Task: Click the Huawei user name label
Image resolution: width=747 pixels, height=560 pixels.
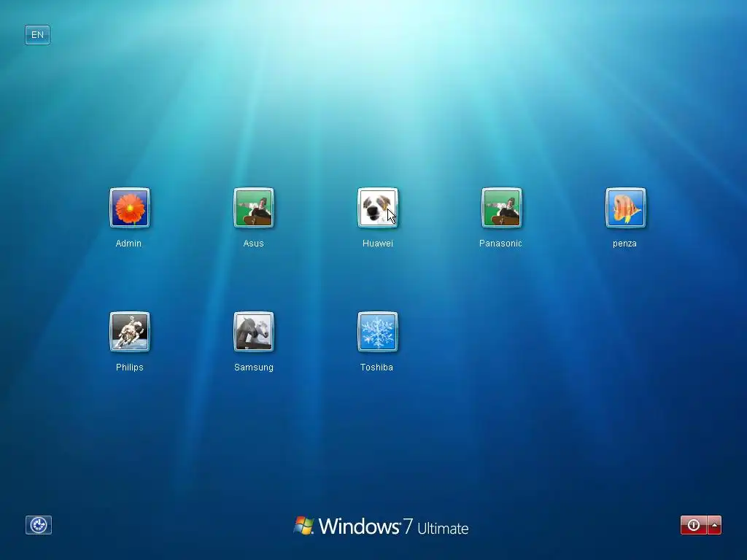Action: (377, 244)
